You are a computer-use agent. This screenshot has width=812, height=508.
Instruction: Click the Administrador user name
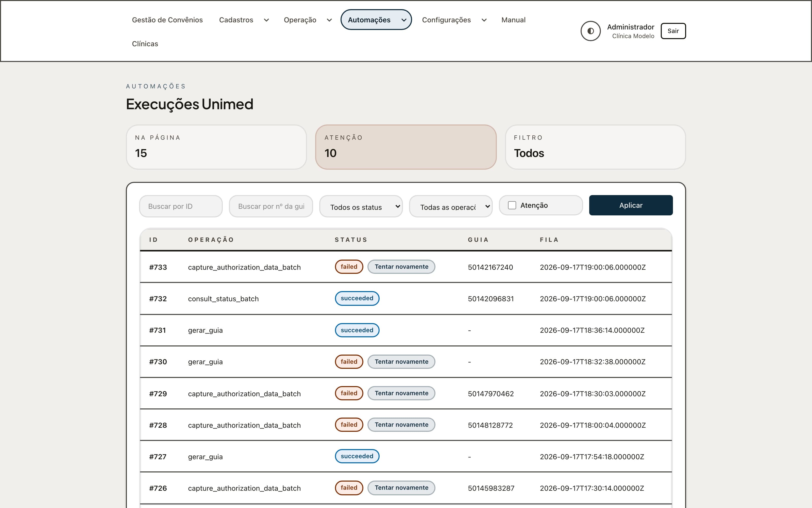[631, 27]
